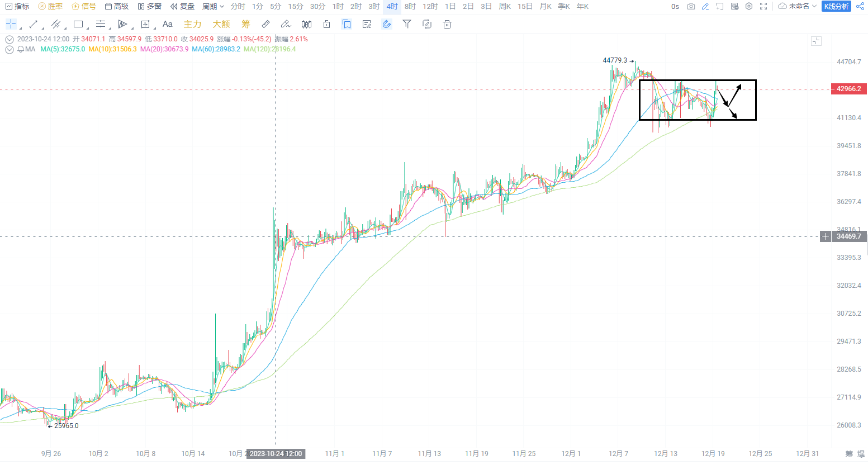
Task: Open the 高级 advanced options
Action: click(117, 6)
